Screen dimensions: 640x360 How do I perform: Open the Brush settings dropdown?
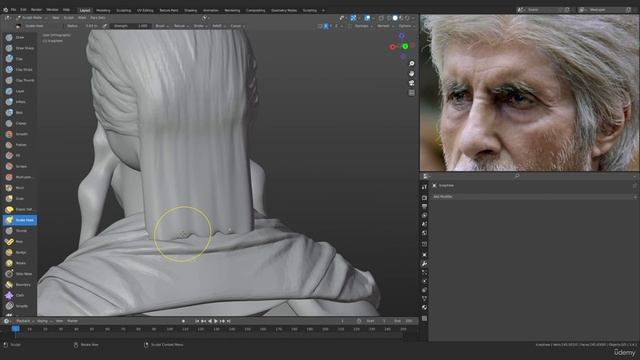[161, 26]
